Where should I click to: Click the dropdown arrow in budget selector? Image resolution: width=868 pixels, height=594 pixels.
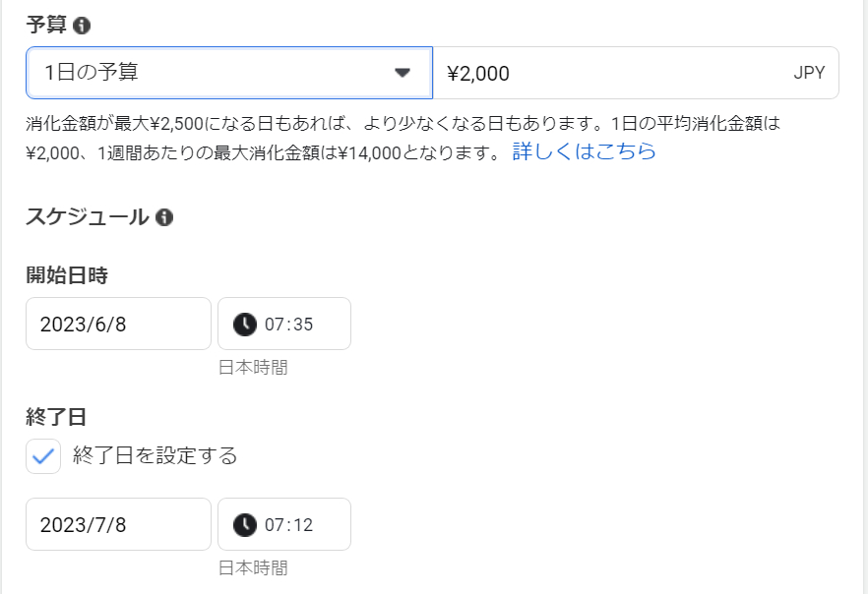(x=402, y=73)
